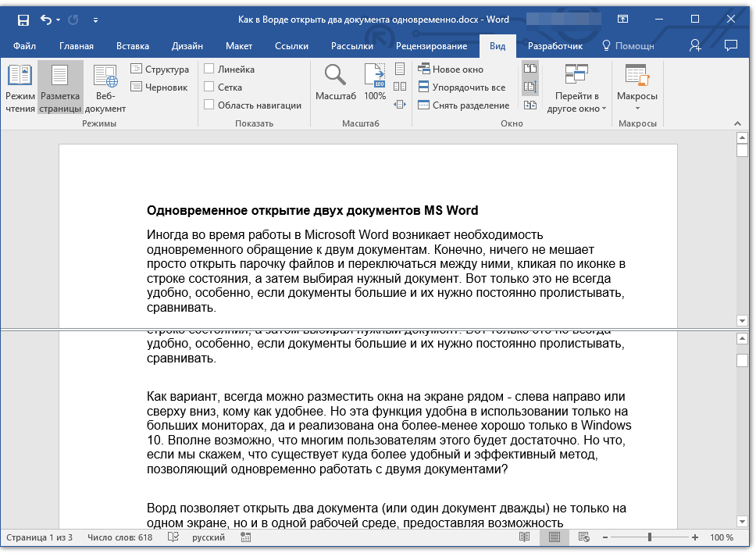Save document with Quick Access icon
This screenshot has height=553, width=756.
coord(23,19)
